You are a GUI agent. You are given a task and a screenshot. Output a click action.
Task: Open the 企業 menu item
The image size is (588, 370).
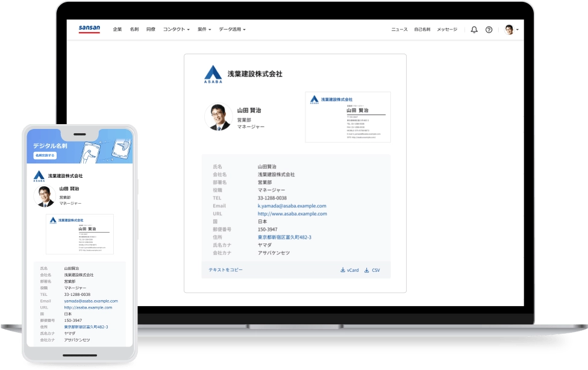(x=117, y=30)
